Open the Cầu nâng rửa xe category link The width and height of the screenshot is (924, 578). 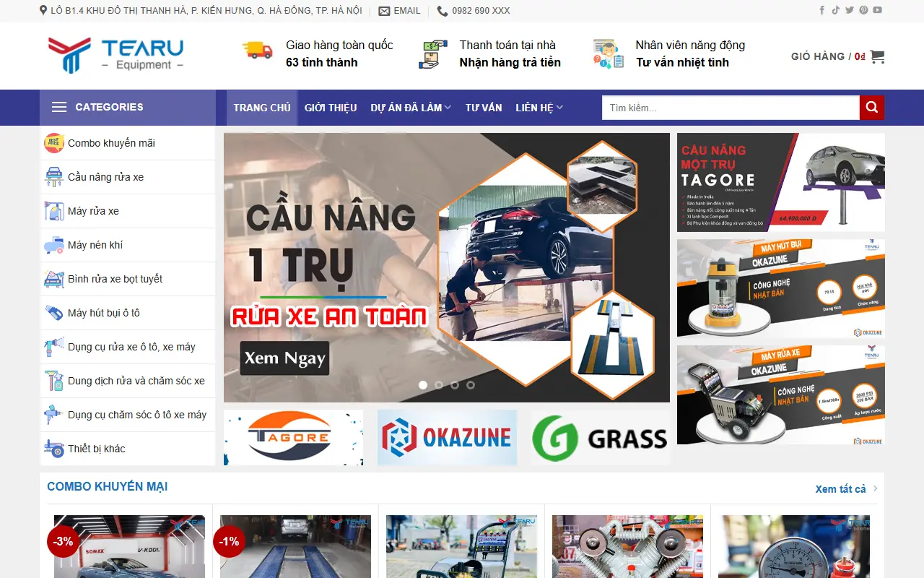[105, 177]
